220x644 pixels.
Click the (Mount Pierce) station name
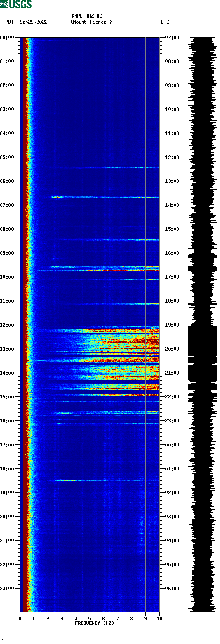coord(91,22)
